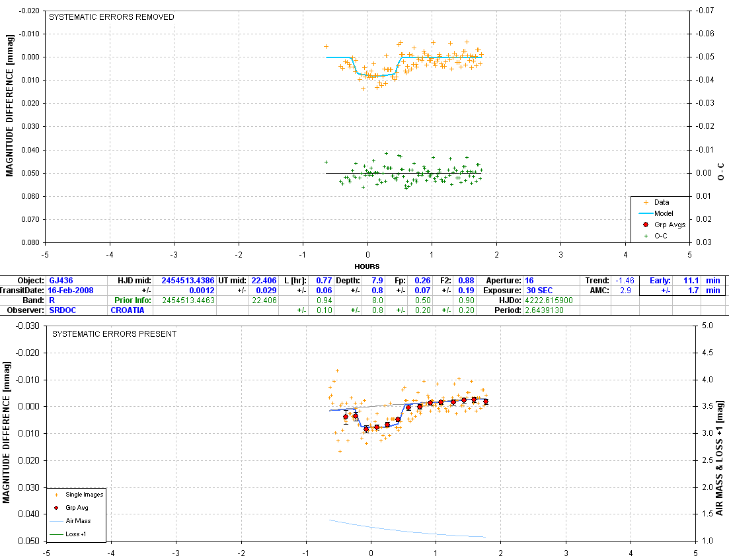Click the prior F2 value "0.90"
Screen dimensions: 729x560
pos(467,300)
